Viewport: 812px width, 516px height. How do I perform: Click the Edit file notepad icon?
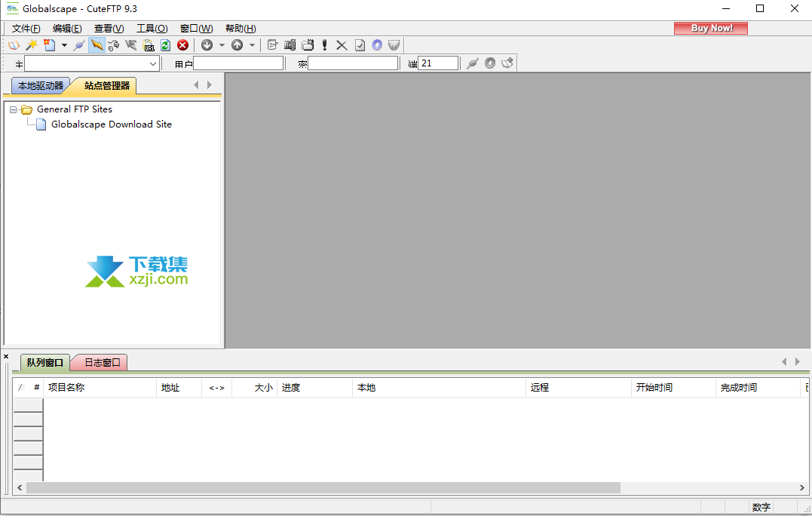point(272,45)
